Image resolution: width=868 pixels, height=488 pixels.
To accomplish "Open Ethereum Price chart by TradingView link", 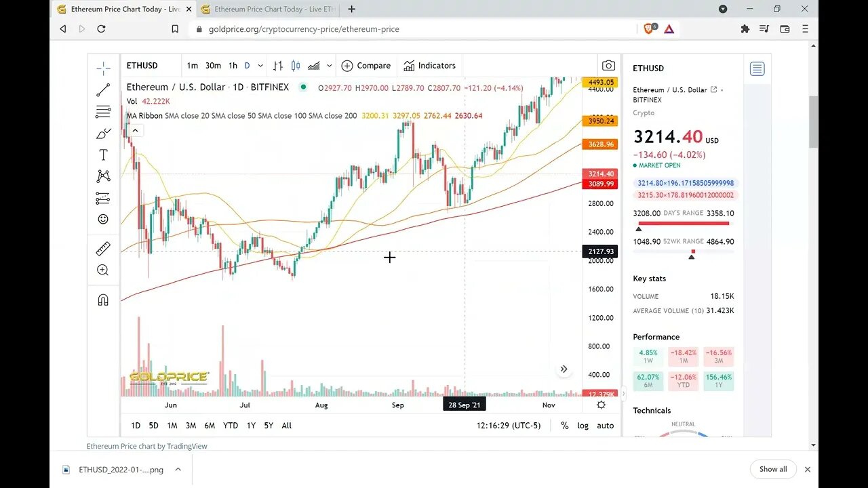I will (147, 446).
